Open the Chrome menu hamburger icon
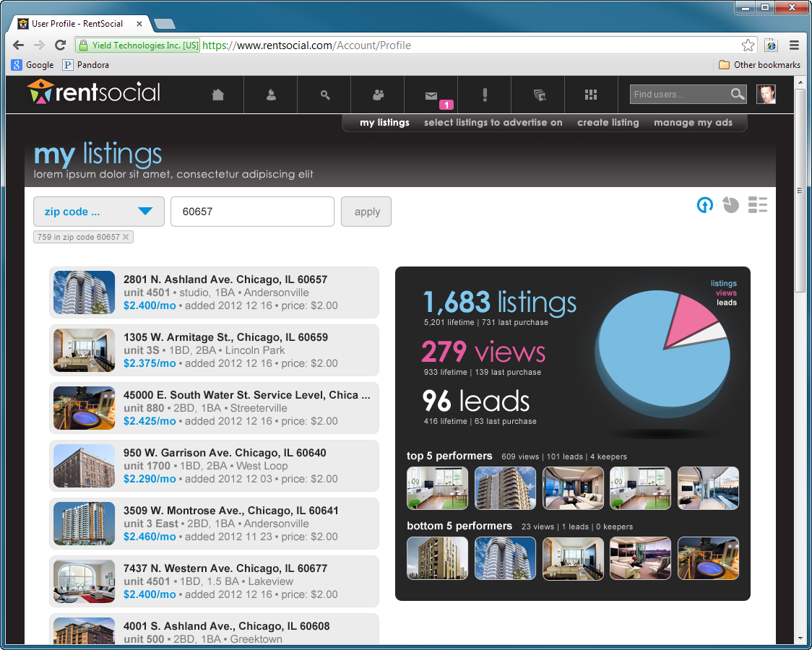 pos(794,45)
